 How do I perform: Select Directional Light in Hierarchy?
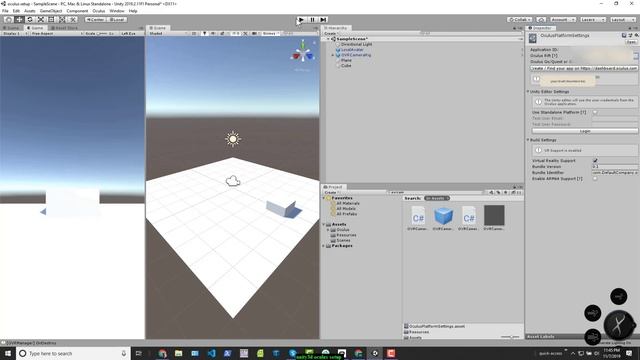point(356,44)
